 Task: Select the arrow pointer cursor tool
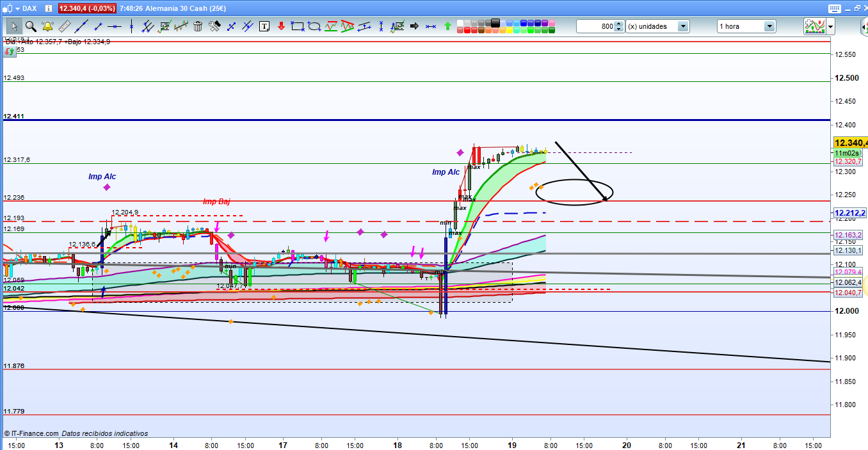pos(13,26)
